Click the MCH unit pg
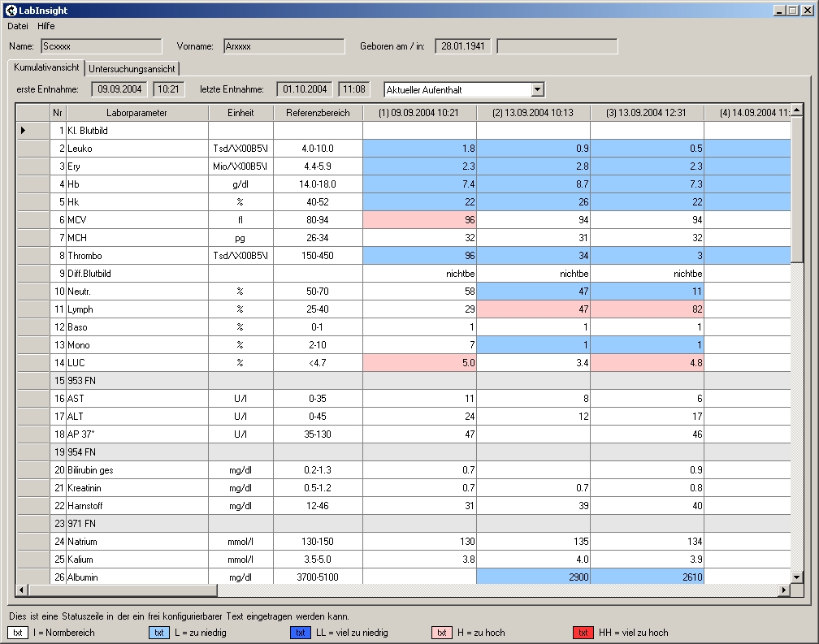 240,237
